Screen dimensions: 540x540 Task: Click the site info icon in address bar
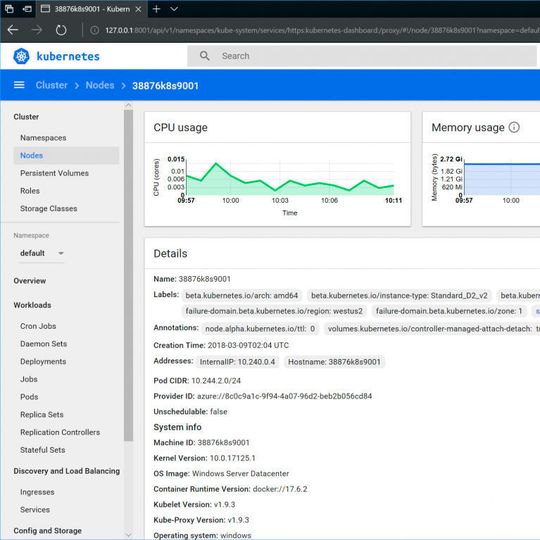tap(94, 30)
